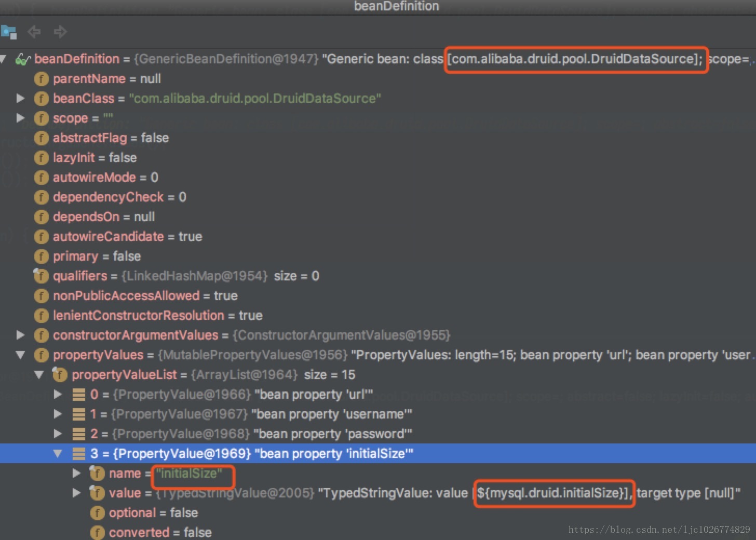Select the row 'nonPublicAccessAllowed = true'
Image resolution: width=756 pixels, height=540 pixels.
coord(378,296)
